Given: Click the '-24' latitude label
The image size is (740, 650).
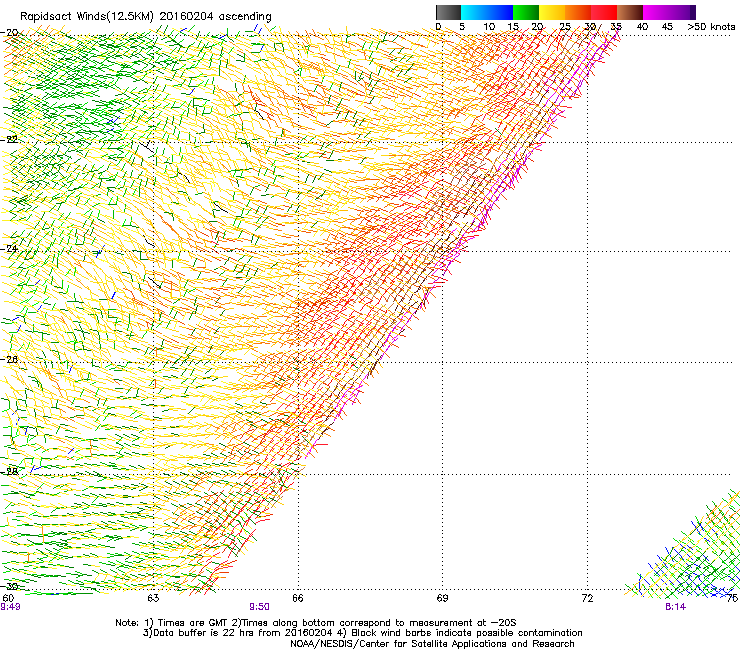Looking at the screenshot, I should [10, 248].
